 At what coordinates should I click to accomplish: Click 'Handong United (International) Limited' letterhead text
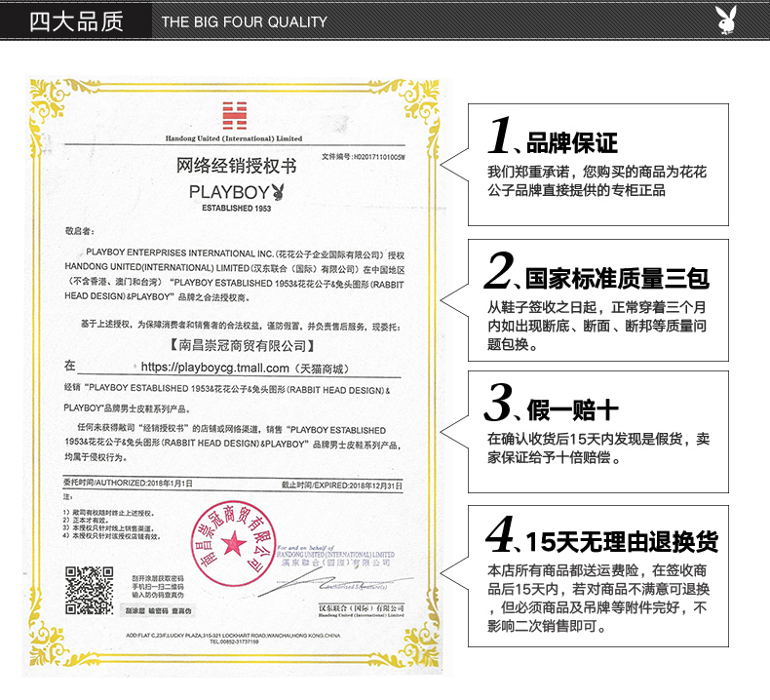pyautogui.click(x=234, y=138)
